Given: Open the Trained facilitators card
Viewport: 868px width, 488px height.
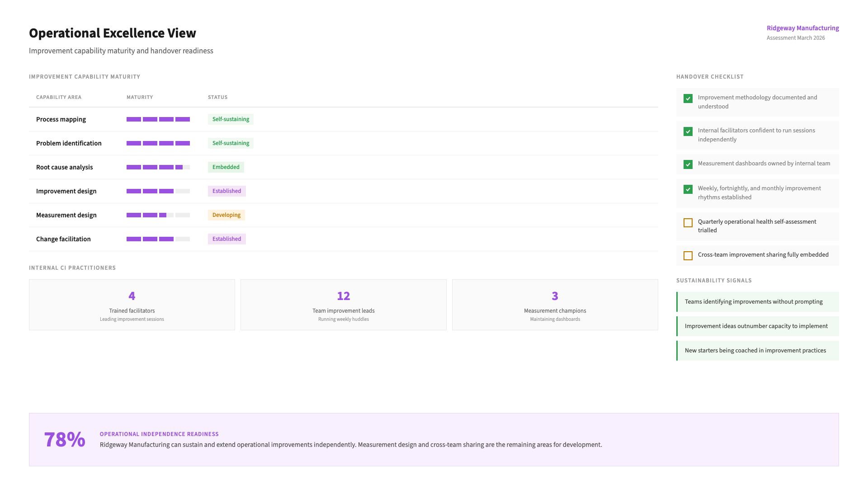Looking at the screenshot, I should [x=132, y=305].
